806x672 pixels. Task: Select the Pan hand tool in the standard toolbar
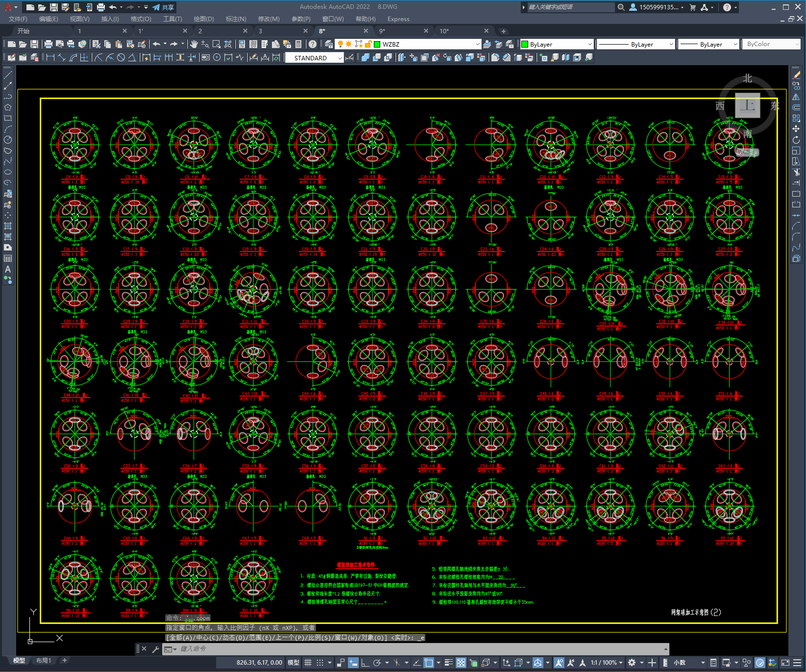[194, 44]
